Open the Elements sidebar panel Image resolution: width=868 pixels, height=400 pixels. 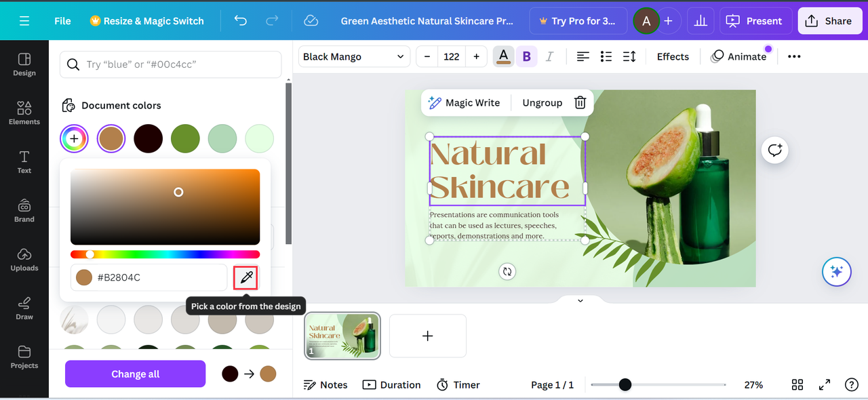tap(24, 113)
